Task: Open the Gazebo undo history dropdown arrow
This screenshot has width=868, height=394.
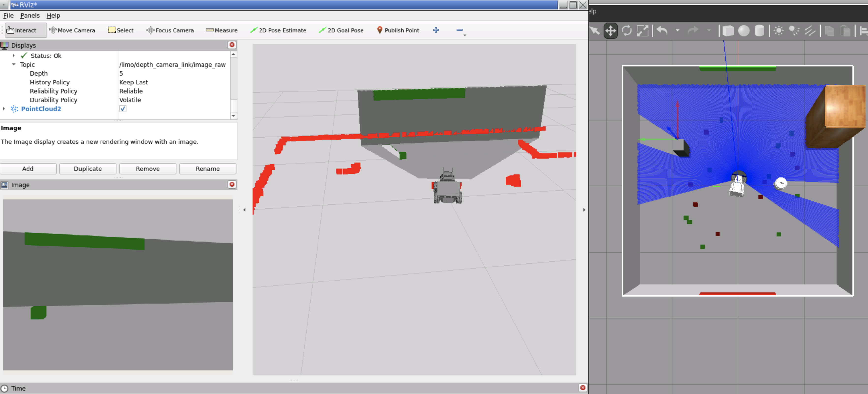Action: click(x=677, y=31)
